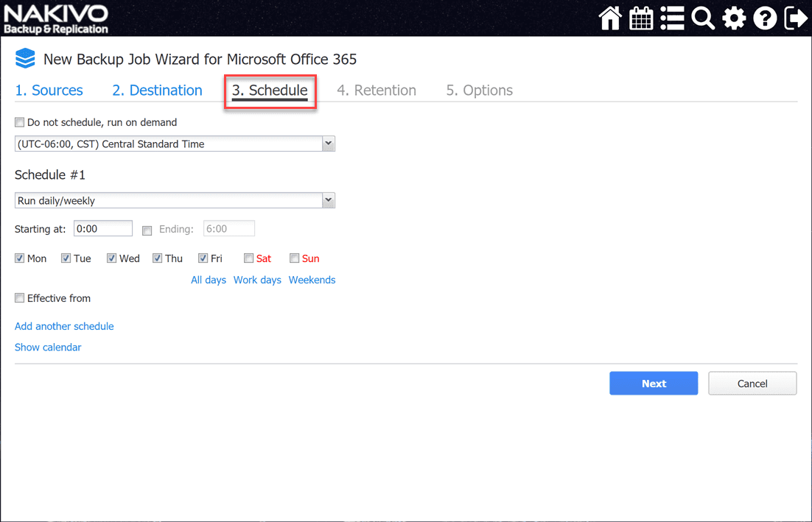The height and width of the screenshot is (522, 812).
Task: Open the Home dashboard icon
Action: click(610, 18)
